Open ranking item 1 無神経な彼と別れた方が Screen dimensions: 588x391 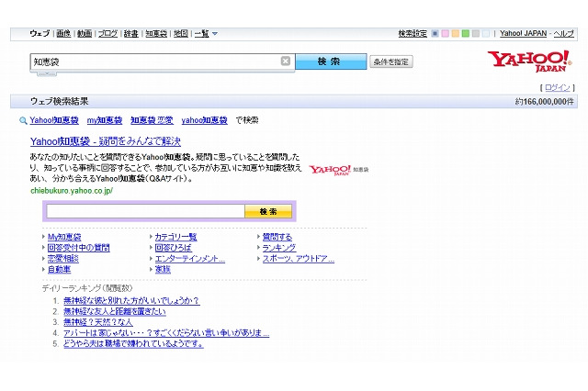point(131,300)
